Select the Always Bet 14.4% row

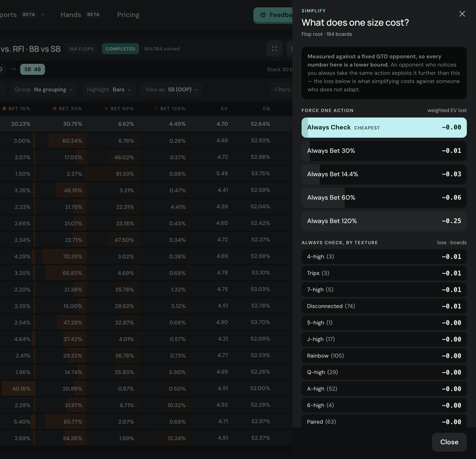(x=384, y=174)
